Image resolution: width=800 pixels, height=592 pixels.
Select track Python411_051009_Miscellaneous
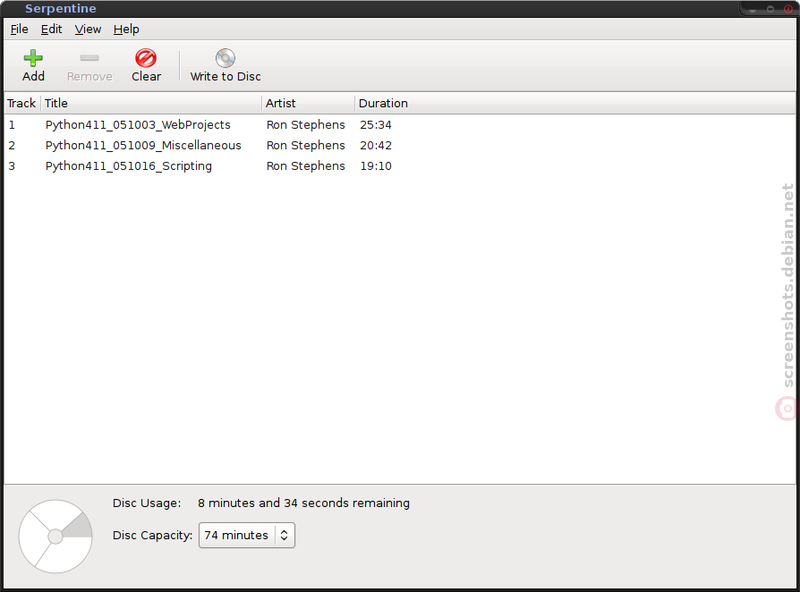point(143,145)
